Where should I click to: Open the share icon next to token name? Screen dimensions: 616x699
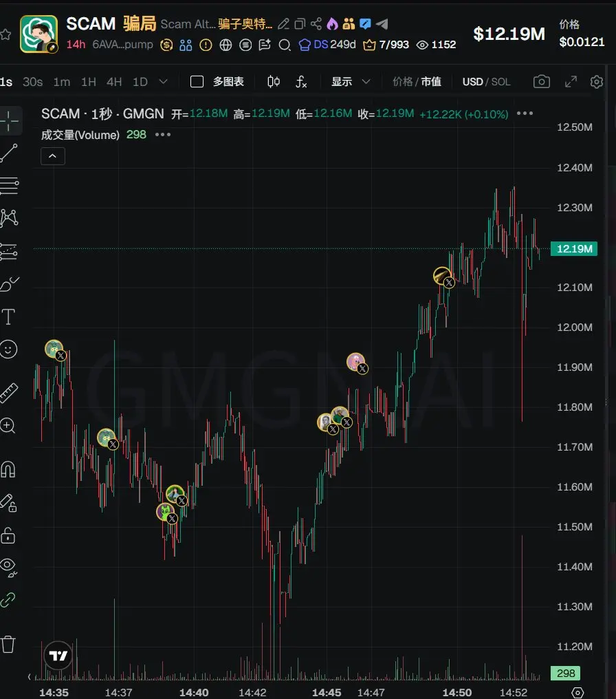[x=316, y=23]
